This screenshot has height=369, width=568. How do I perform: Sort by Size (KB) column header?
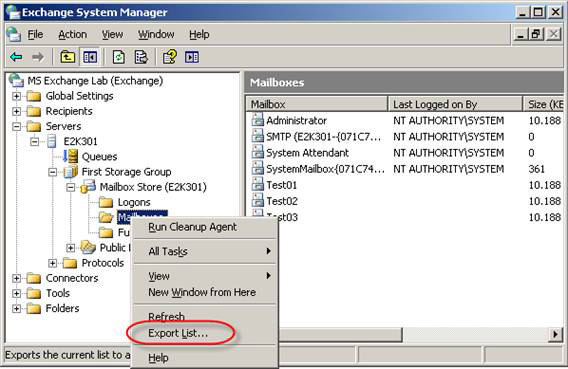(544, 104)
